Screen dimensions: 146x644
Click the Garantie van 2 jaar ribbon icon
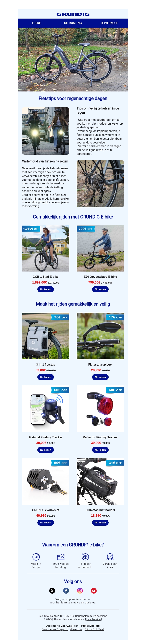pos(110,557)
